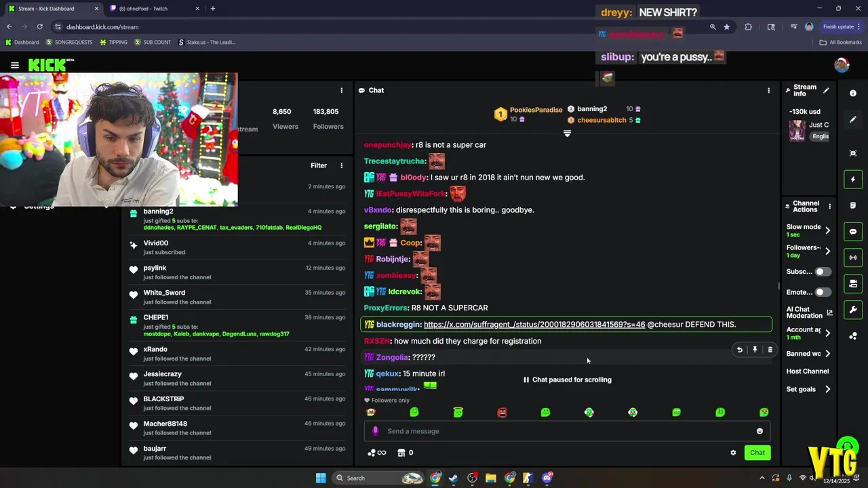The width and height of the screenshot is (868, 488).
Task: Click the camera icon in the right sidebar
Action: 853,283
